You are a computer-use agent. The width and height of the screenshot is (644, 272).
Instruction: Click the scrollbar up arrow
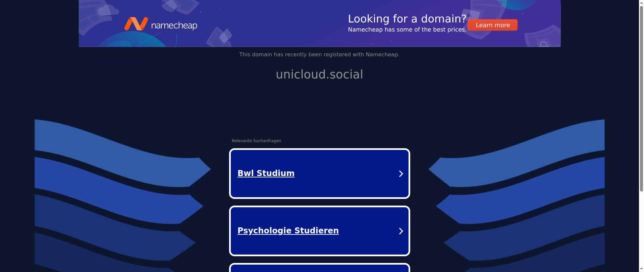pos(641,2)
